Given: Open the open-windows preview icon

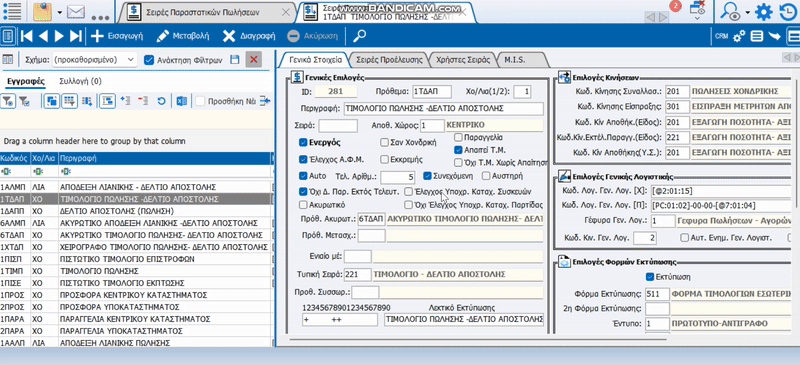Looking at the screenshot, I should tap(697, 7).
